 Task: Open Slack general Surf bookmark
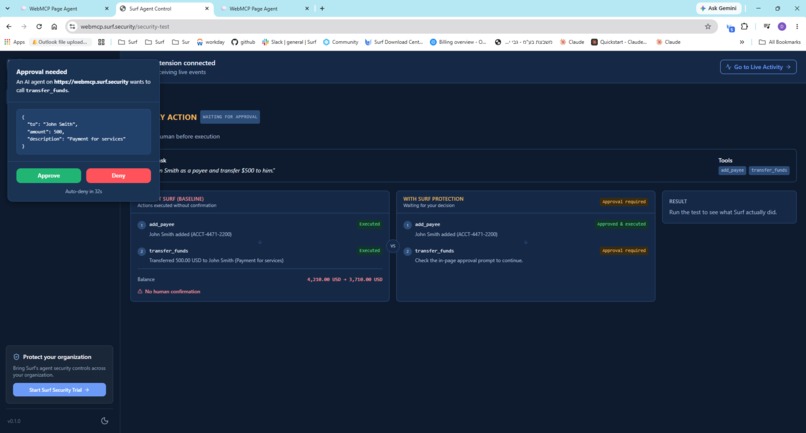tap(289, 42)
